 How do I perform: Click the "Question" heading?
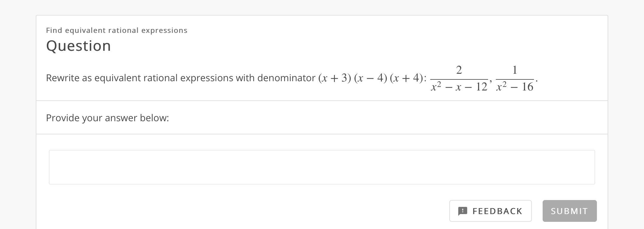click(x=78, y=46)
